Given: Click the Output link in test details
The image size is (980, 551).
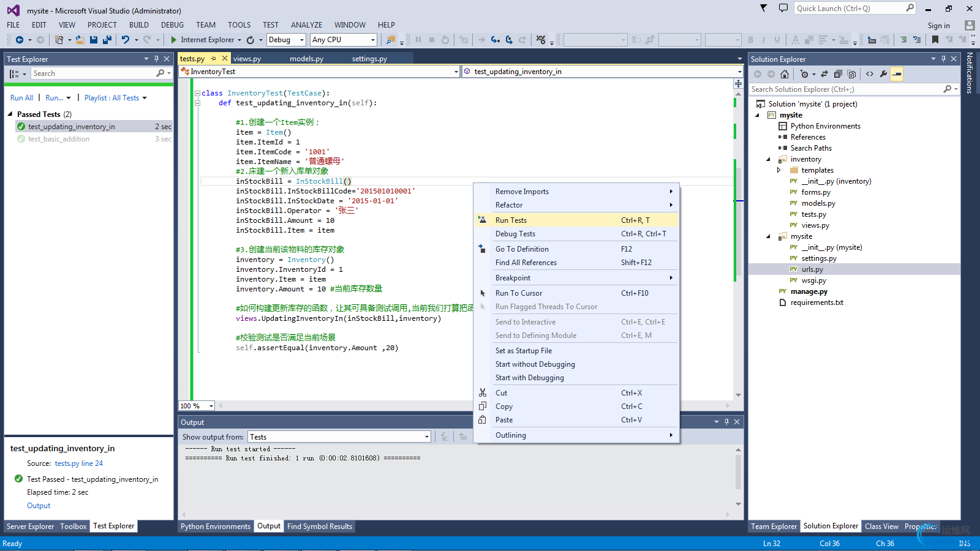Looking at the screenshot, I should coord(39,506).
